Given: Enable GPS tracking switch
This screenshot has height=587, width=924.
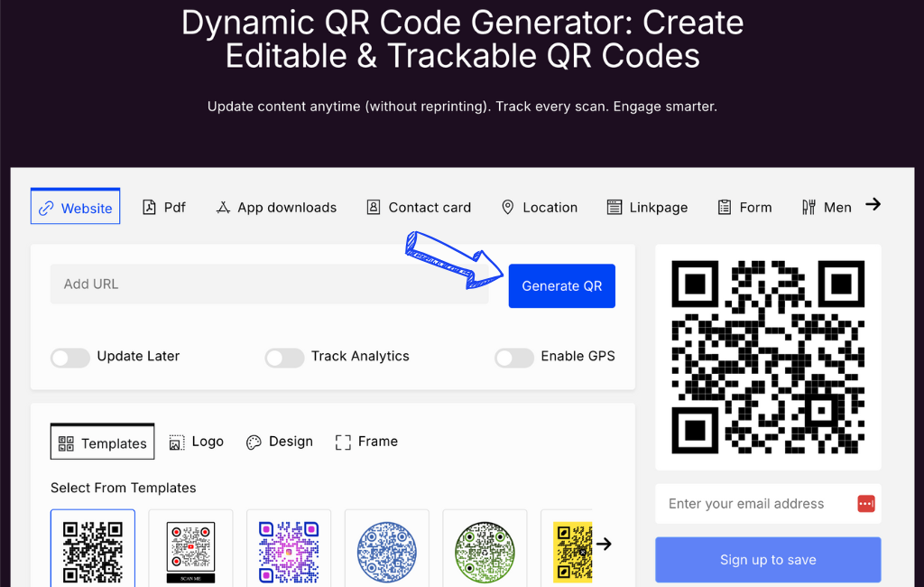Looking at the screenshot, I should tap(514, 358).
